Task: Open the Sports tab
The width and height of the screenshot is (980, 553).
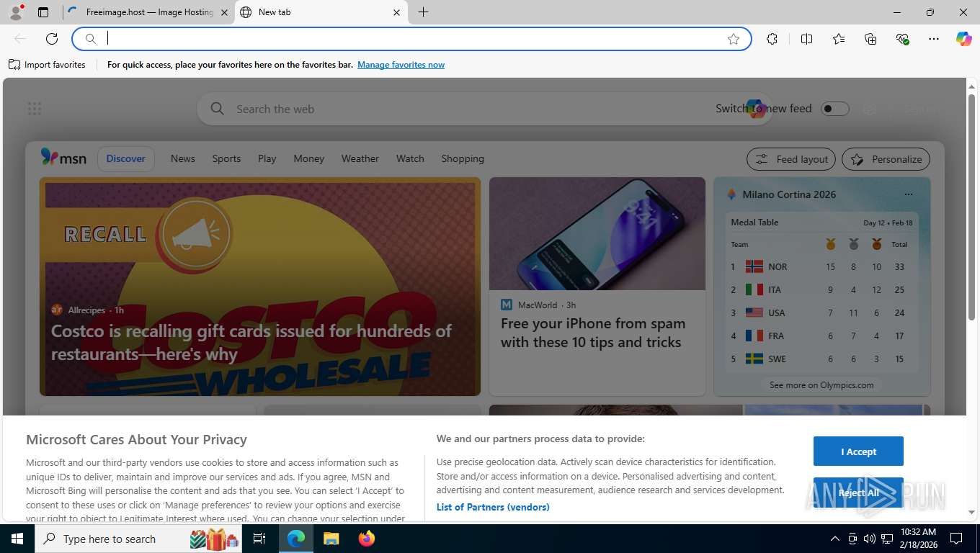Action: (x=226, y=158)
